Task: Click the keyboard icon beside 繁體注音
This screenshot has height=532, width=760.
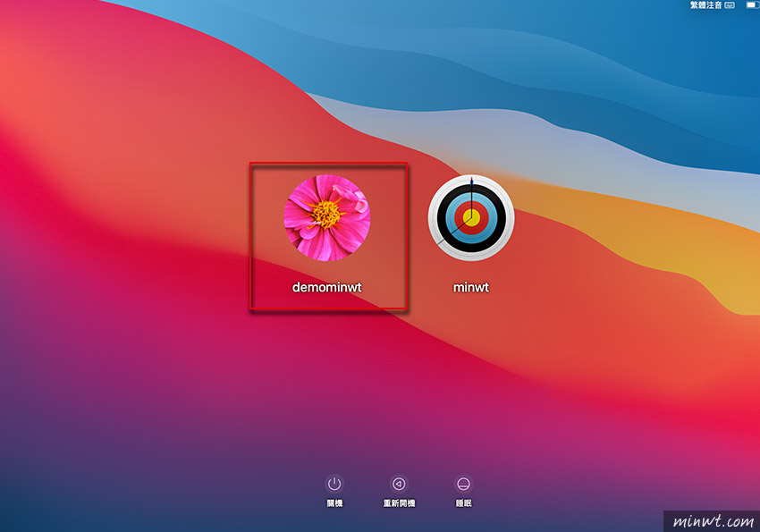Action: [x=730, y=4]
